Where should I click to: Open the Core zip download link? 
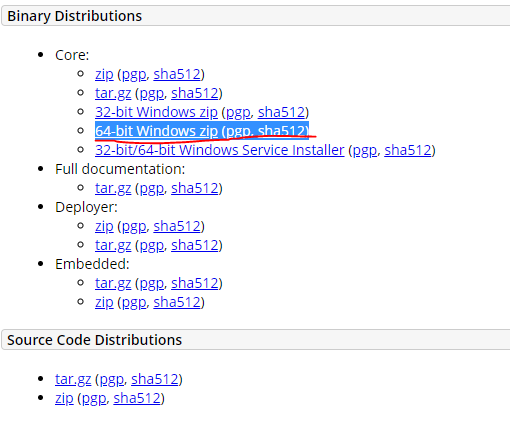tap(104, 74)
